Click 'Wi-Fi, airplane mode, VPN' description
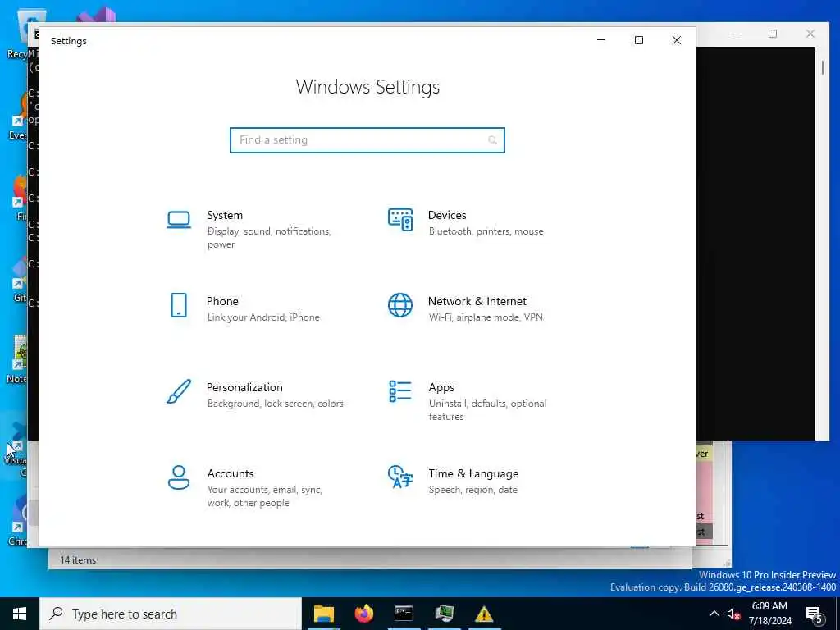 (486, 317)
